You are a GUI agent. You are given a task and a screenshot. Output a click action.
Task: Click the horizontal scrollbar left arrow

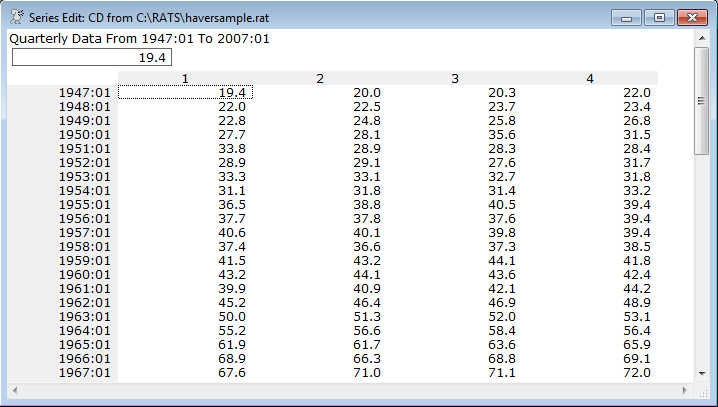point(15,388)
